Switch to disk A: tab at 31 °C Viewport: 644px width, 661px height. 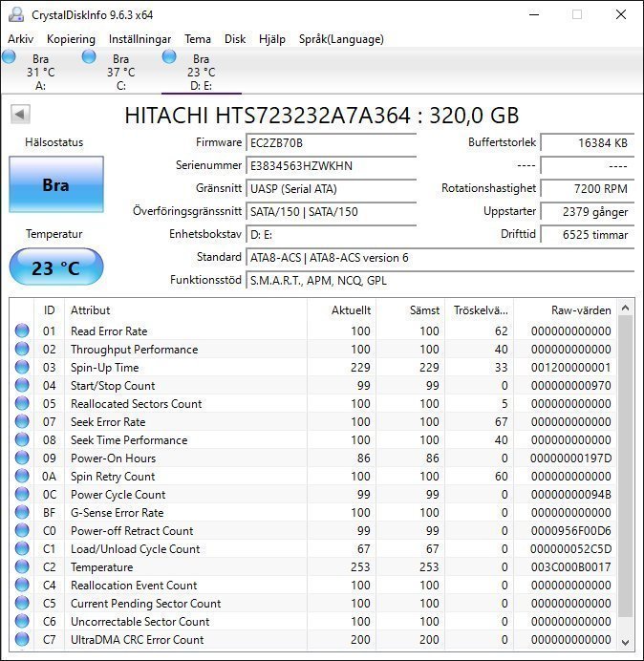pyautogui.click(x=41, y=72)
